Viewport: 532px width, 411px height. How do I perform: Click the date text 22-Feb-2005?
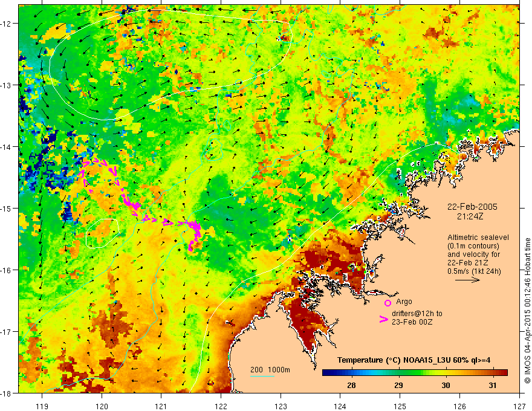472,207
